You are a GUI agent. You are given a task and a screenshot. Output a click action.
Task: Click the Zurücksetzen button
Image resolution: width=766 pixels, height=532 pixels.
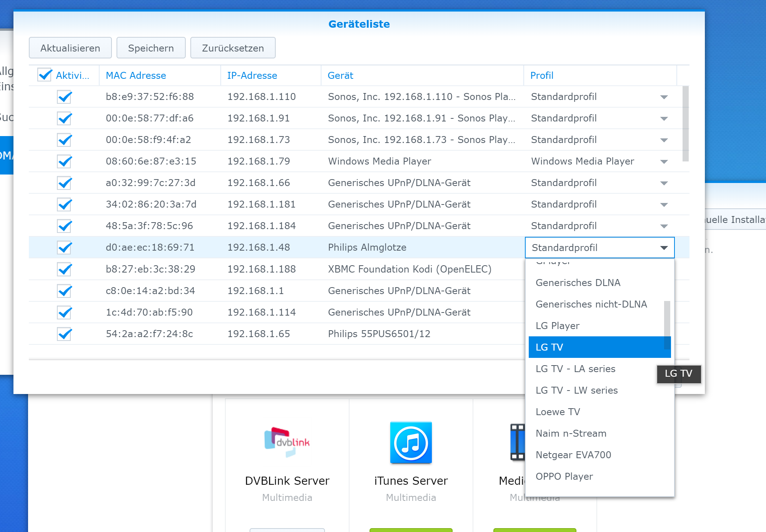click(x=233, y=48)
